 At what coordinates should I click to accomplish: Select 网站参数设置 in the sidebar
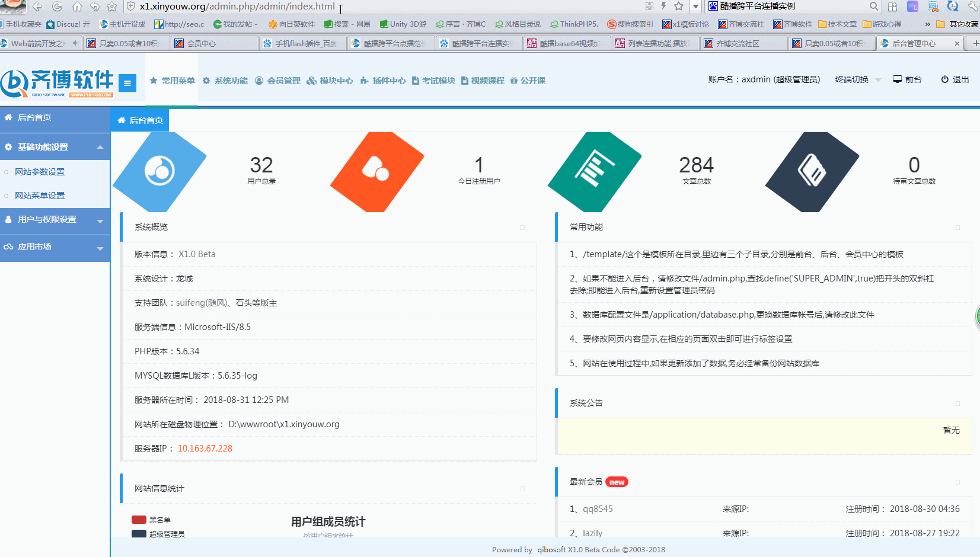[40, 172]
